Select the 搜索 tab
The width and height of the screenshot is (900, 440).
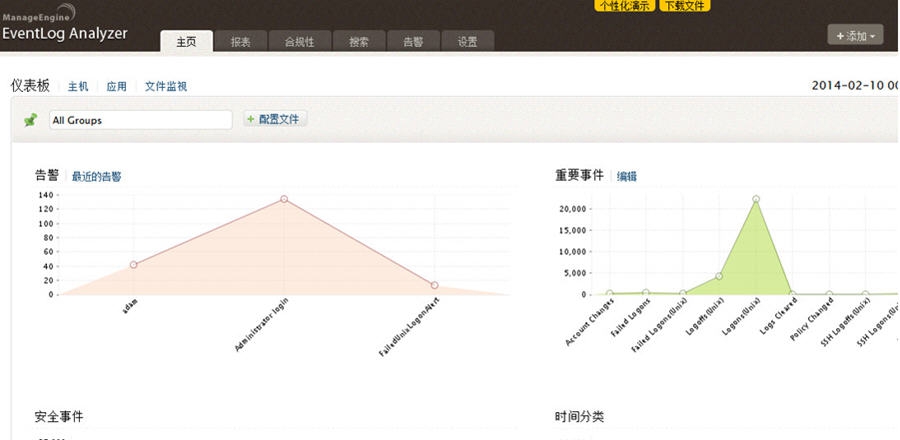click(x=359, y=42)
